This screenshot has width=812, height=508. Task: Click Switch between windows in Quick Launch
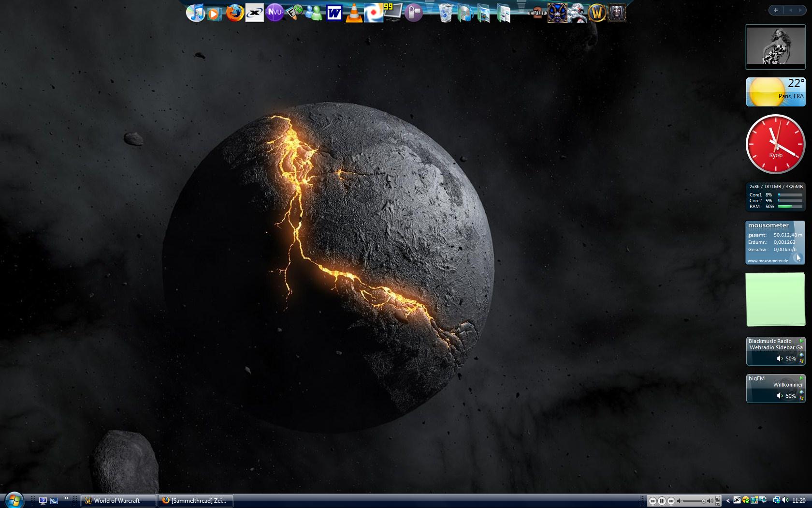click(54, 501)
